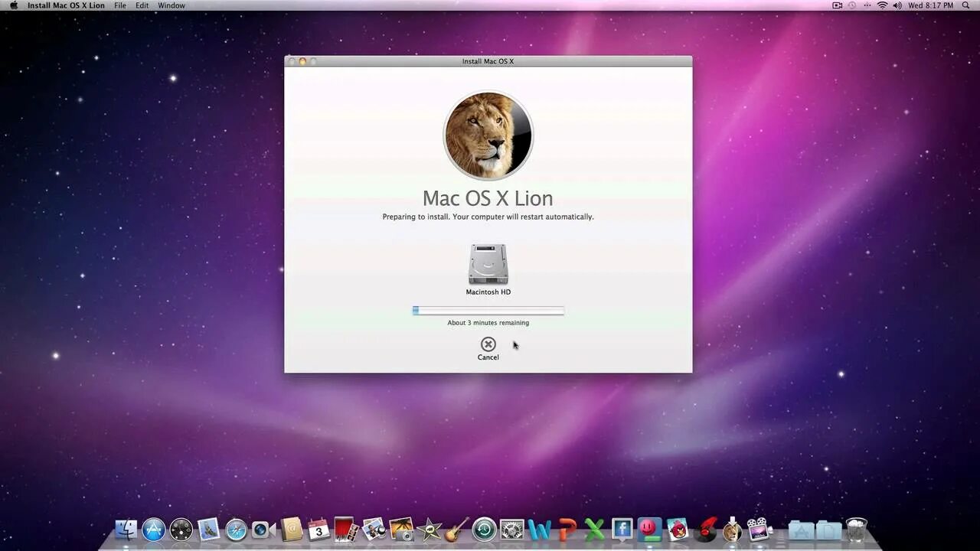This screenshot has width=980, height=551.
Task: Open Finder from the Dock
Action: 126,530
